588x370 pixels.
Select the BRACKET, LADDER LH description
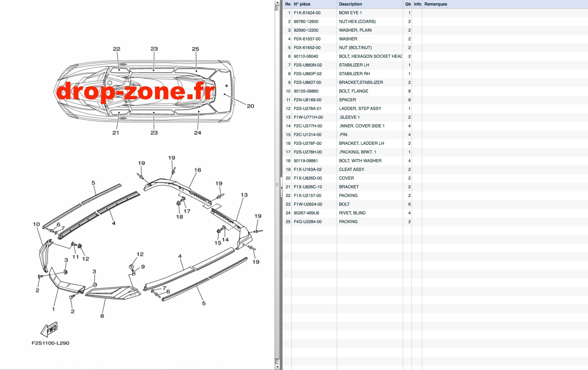click(361, 143)
